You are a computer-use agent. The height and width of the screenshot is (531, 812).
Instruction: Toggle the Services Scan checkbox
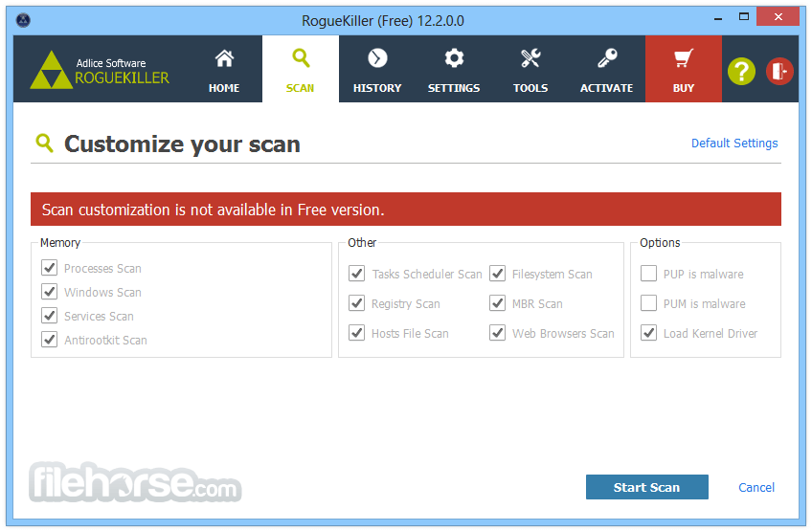point(49,316)
